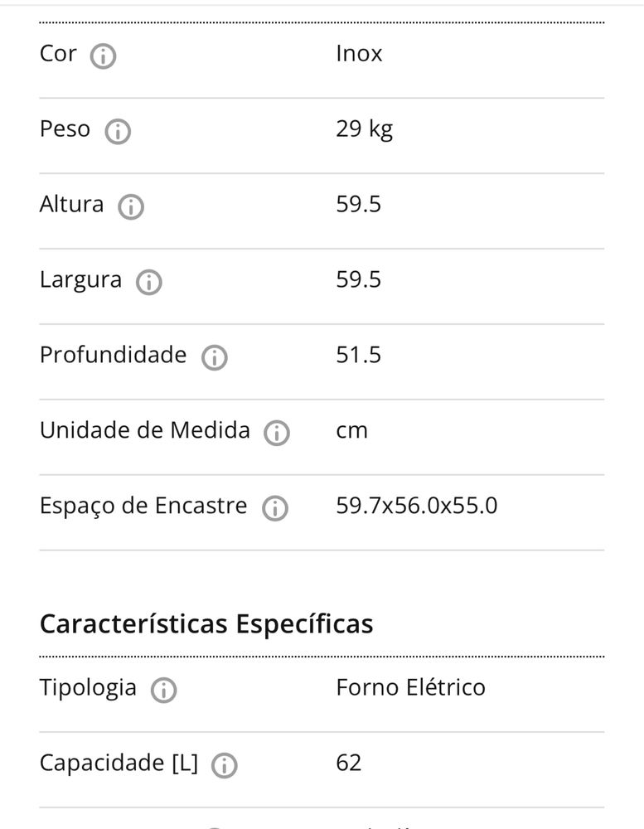Click the Profundidade value 51.5
This screenshot has width=644, height=829.
pyautogui.click(x=359, y=355)
